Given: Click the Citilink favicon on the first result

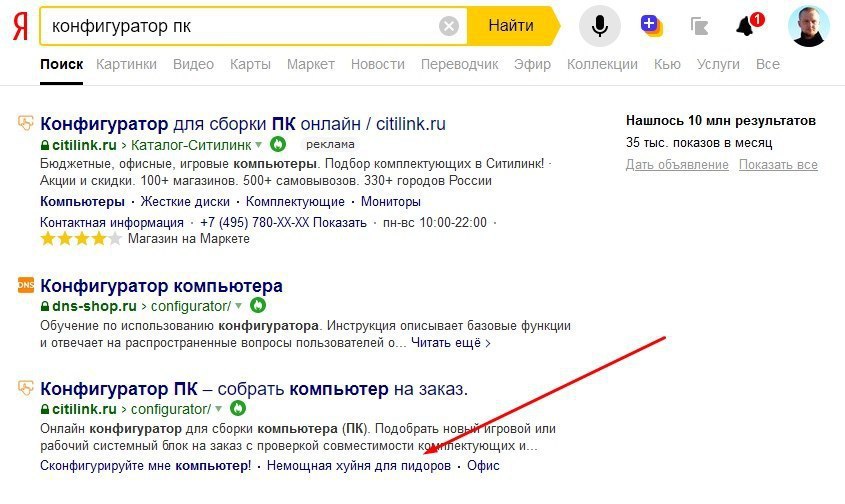Looking at the screenshot, I should [x=25, y=123].
